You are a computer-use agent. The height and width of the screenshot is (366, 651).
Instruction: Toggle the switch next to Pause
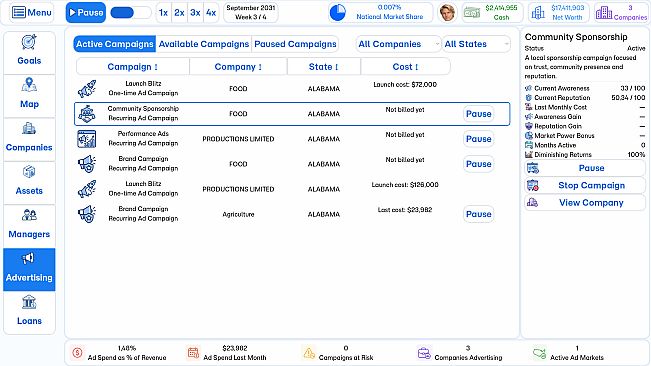point(130,13)
